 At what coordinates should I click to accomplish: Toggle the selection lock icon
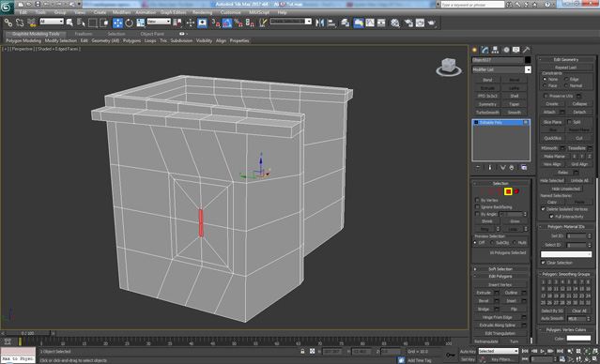302,351
